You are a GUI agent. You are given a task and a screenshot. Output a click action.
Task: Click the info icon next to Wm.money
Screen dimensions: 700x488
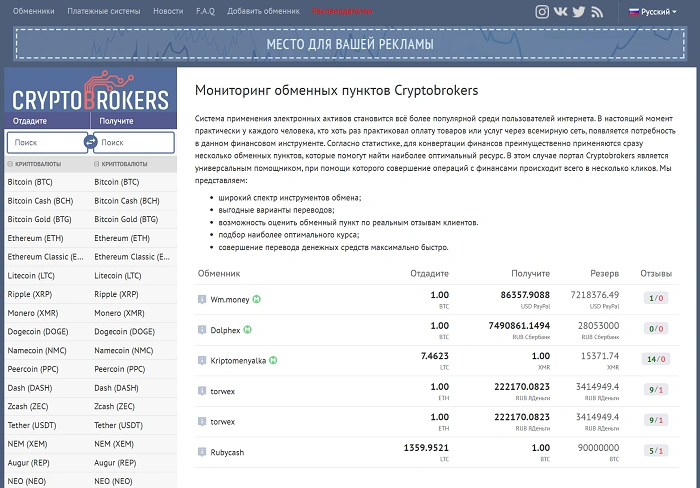click(202, 299)
